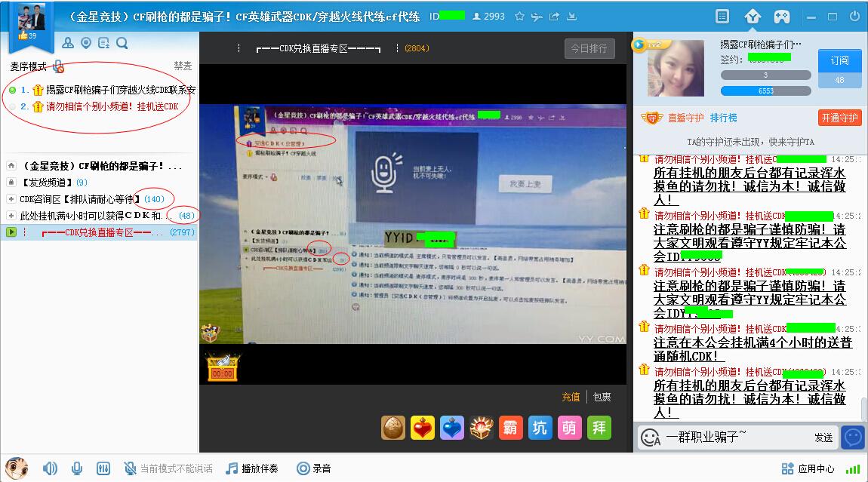Share the channel via the share arrow icon
The image size is (868, 482).
point(554,17)
